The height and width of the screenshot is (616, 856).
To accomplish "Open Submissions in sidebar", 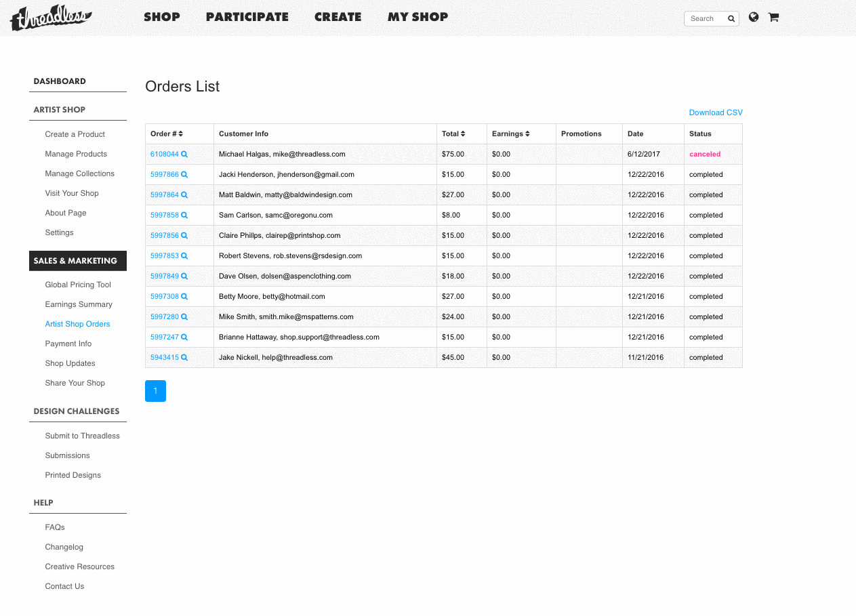I will click(68, 455).
